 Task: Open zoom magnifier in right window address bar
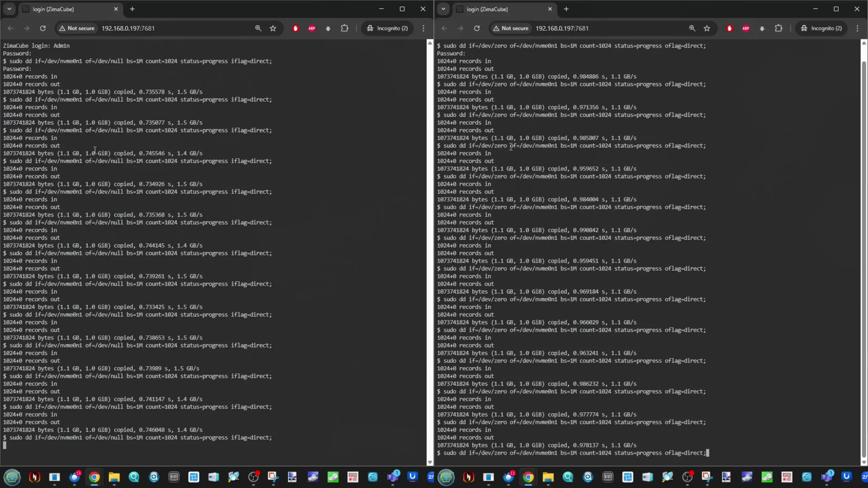coord(692,28)
